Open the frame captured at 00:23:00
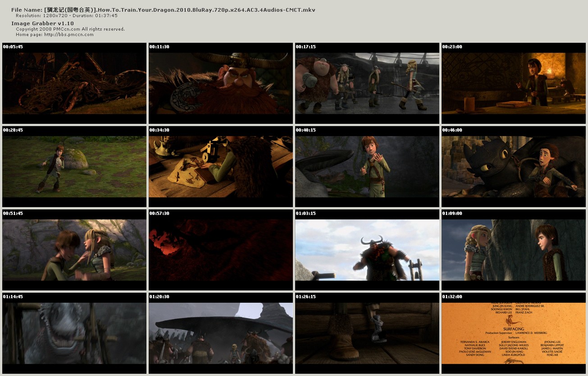The width and height of the screenshot is (588, 376). [x=514, y=83]
